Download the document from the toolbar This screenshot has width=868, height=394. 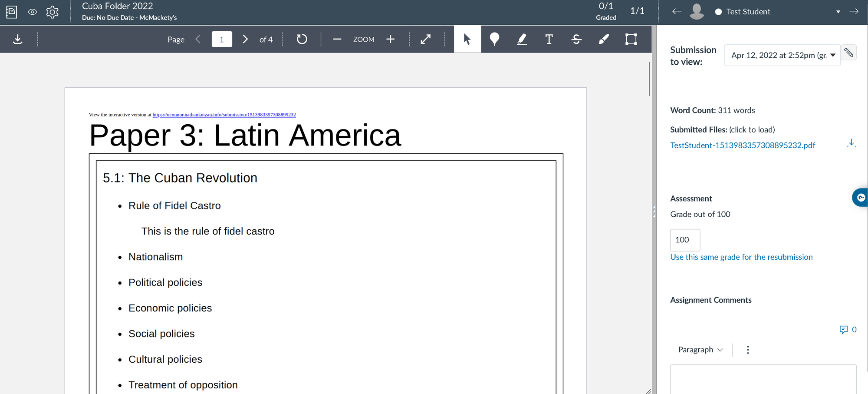tap(18, 40)
